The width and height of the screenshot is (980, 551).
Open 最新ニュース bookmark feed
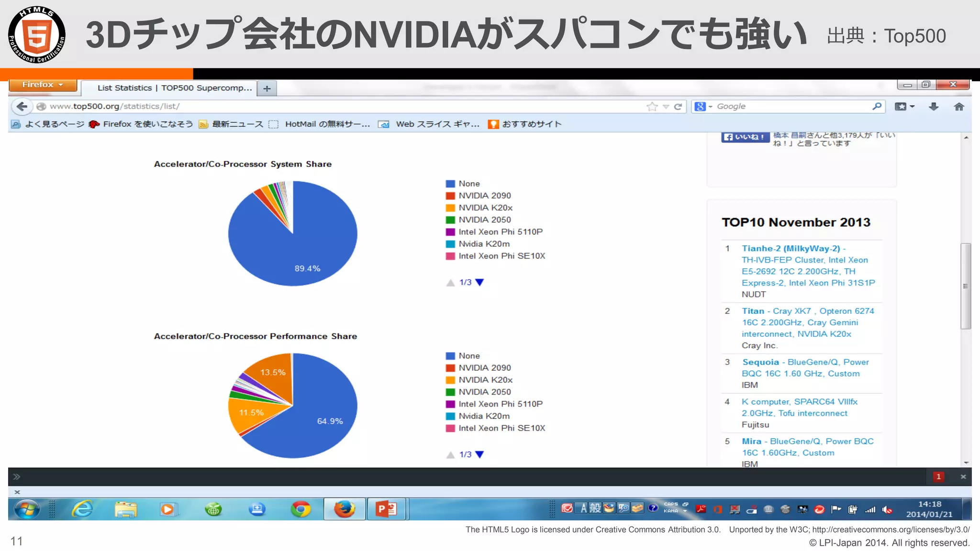click(231, 124)
